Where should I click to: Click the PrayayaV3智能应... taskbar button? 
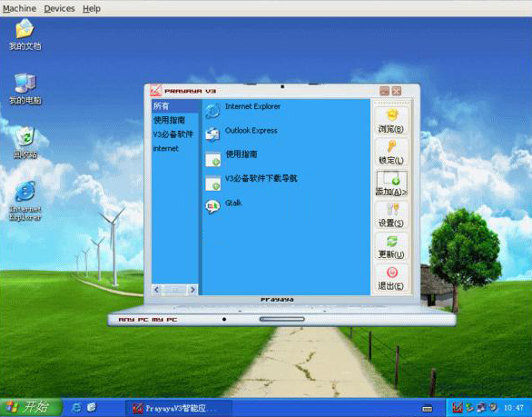tap(179, 408)
